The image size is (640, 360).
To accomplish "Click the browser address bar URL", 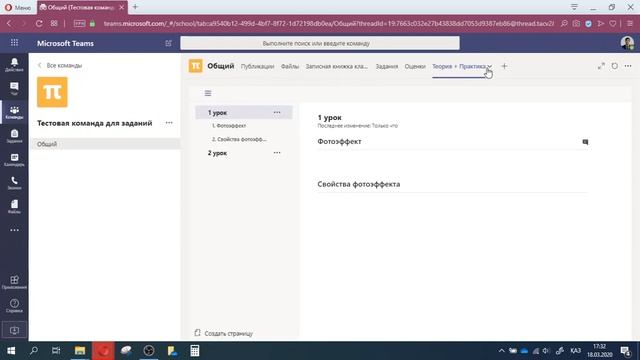I will [329, 24].
